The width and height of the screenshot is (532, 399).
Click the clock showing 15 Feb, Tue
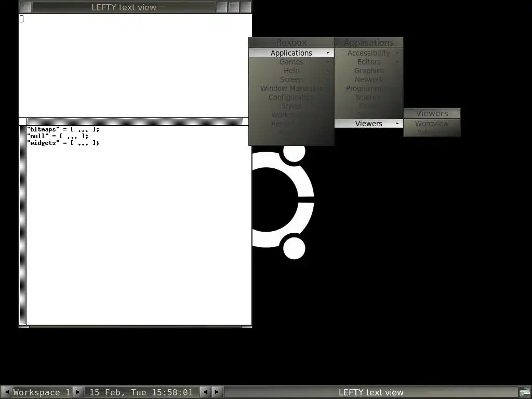[141, 392]
